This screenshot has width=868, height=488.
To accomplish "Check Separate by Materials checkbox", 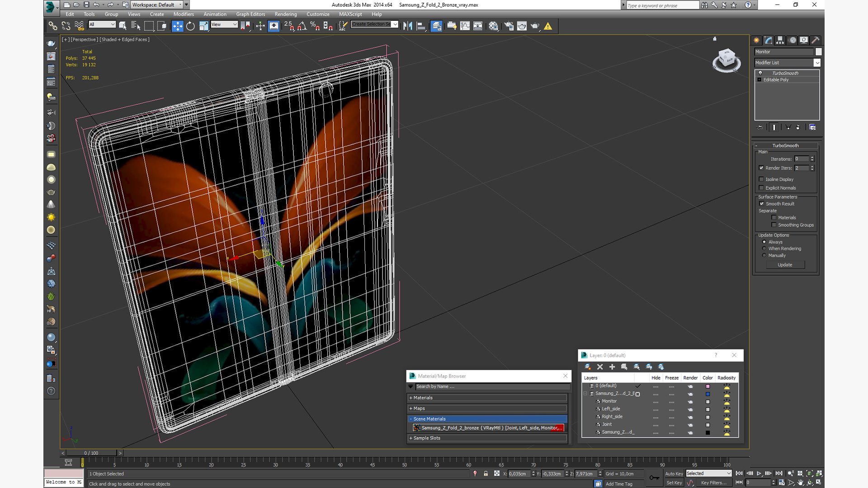I will [x=774, y=217].
